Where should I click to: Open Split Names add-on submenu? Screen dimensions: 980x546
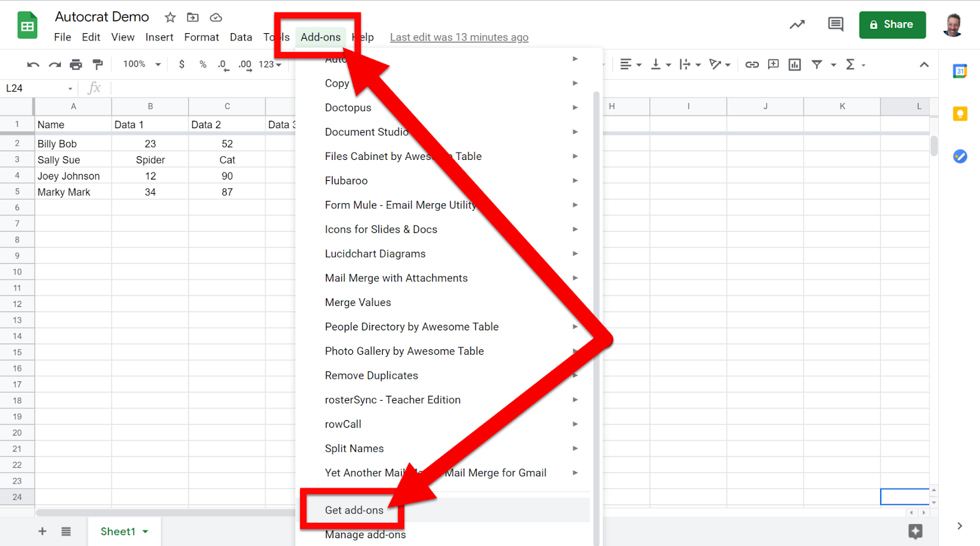tap(443, 449)
